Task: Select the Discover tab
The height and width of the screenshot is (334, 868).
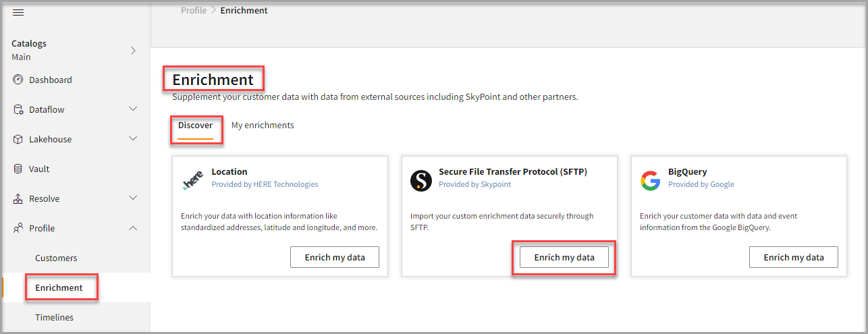Action: [195, 125]
